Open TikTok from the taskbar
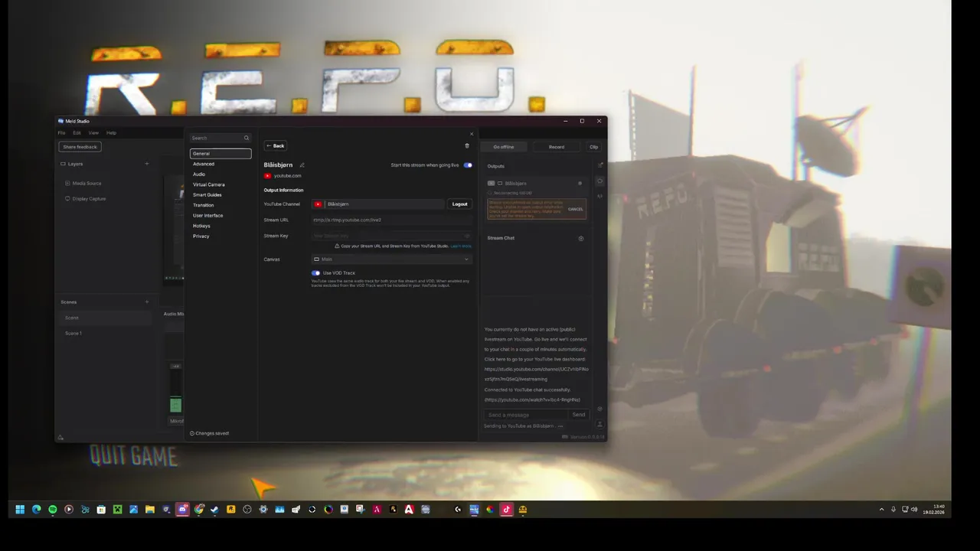 [x=506, y=510]
